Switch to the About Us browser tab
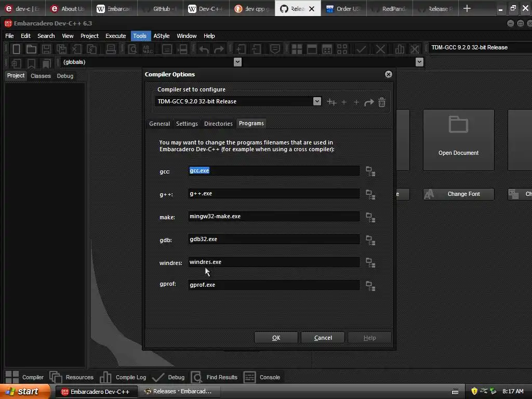532x399 pixels. coord(69,9)
